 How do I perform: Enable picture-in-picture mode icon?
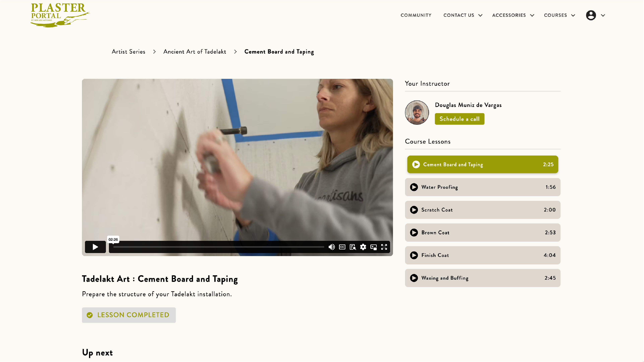tap(374, 247)
